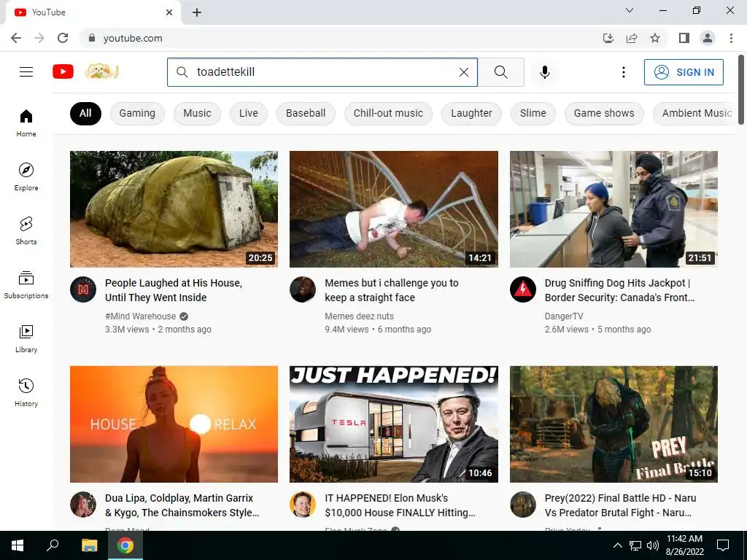Viewport: 747px width, 560px height.
Task: Select the Gaming filter chip
Action: point(137,113)
